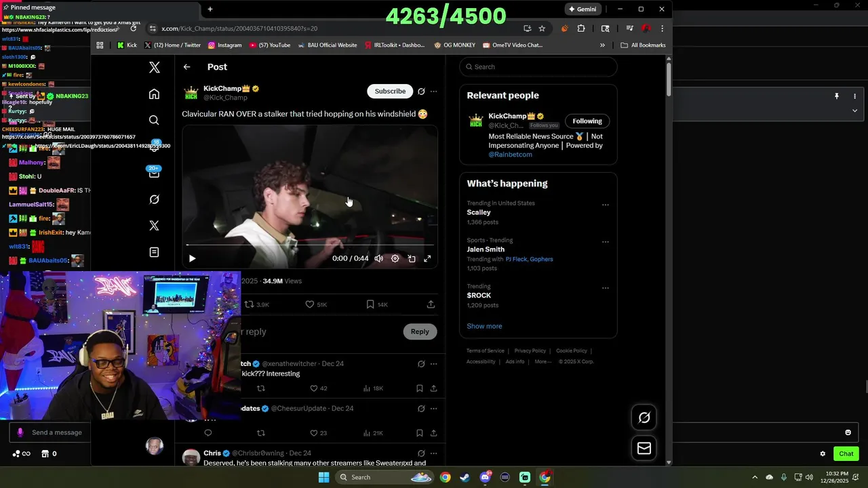Open more options for Scalley trend
This screenshot has height=488, width=868.
pyautogui.click(x=606, y=205)
